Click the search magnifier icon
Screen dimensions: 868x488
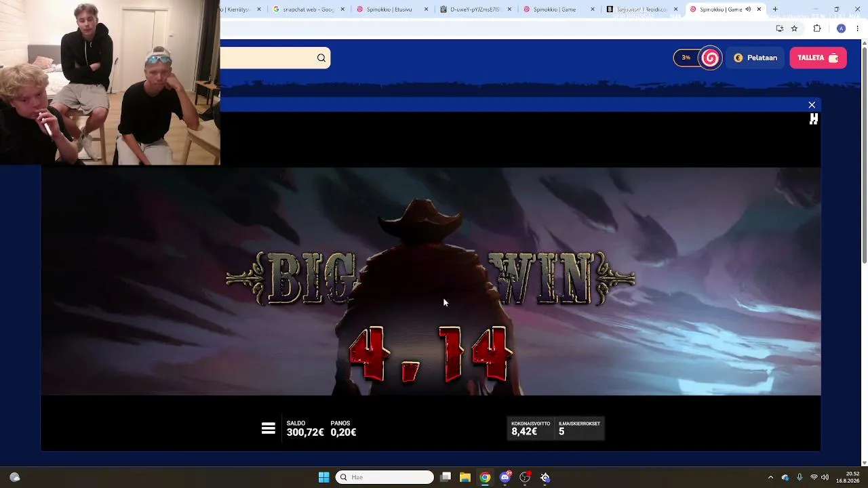click(x=321, y=58)
